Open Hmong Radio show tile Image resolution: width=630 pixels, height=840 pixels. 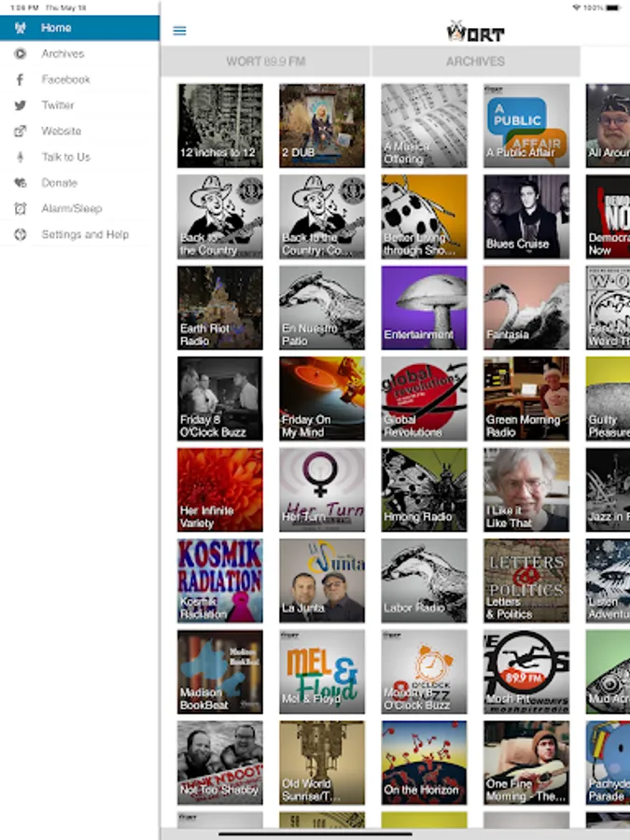point(425,490)
